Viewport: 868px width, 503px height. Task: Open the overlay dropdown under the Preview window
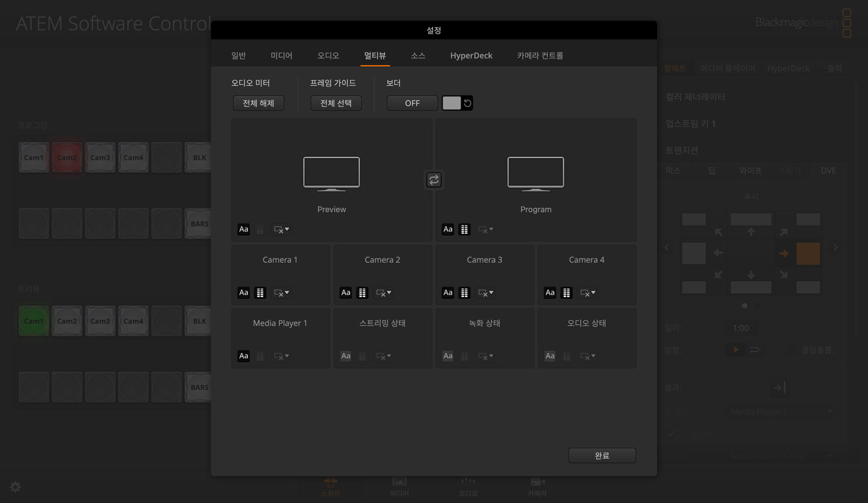281,229
